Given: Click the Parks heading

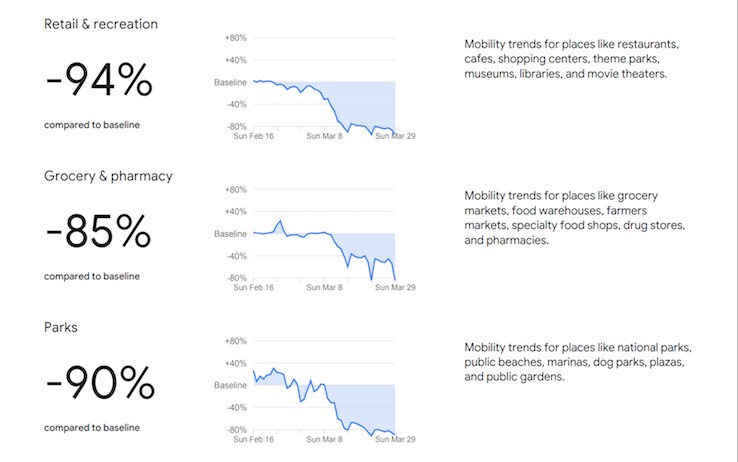Looking at the screenshot, I should pyautogui.click(x=61, y=327).
